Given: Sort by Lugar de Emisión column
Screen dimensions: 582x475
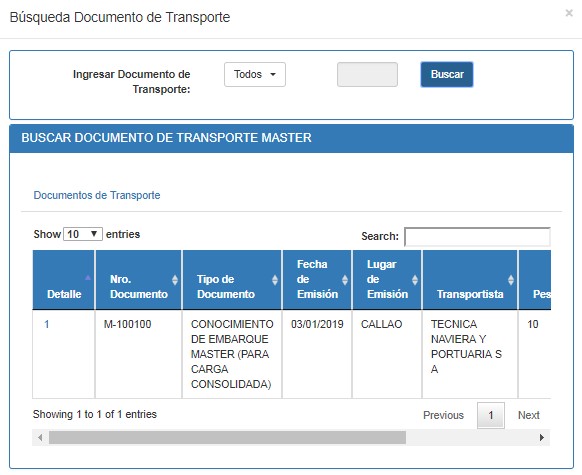Looking at the screenshot, I should [387, 280].
